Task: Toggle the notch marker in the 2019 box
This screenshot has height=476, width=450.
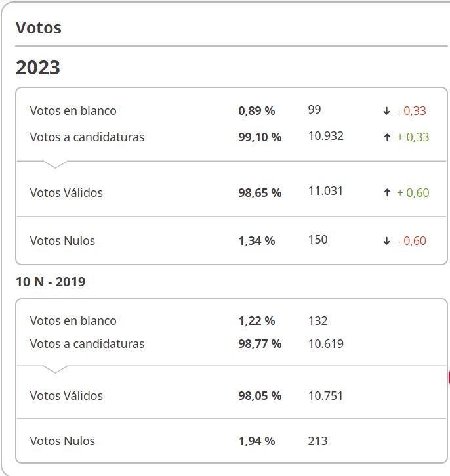Action: tap(55, 369)
